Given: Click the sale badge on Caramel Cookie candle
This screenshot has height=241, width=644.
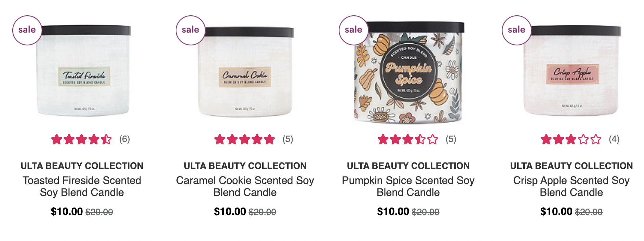Looking at the screenshot, I should (x=190, y=30).
